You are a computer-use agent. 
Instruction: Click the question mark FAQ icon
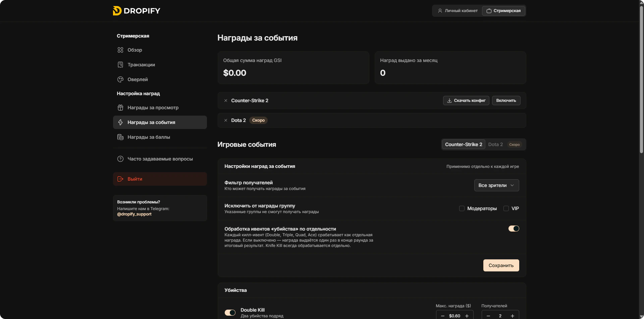click(x=120, y=159)
